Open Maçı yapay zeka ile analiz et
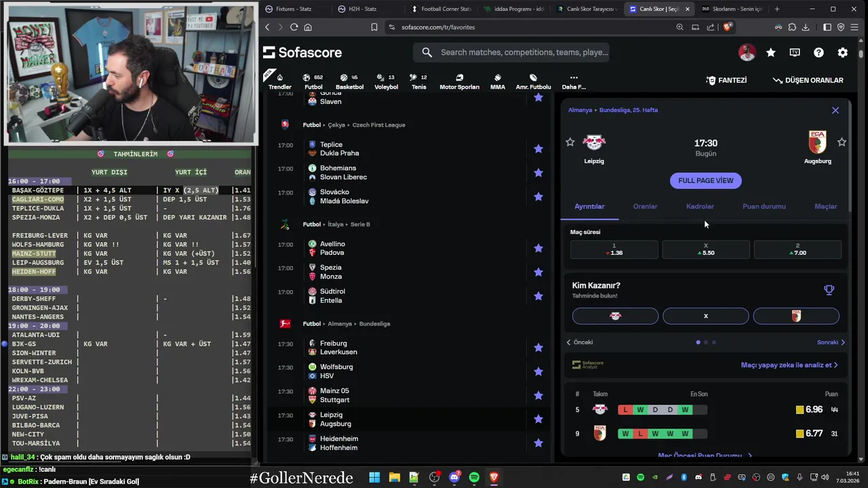Image resolution: width=868 pixels, height=488 pixels. pos(789,365)
